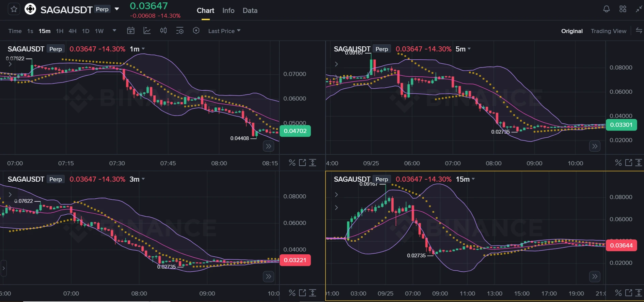Exit fullscreen using the collapse arrows icon
Image resolution: width=644 pixels, height=302 pixels.
[639, 9]
